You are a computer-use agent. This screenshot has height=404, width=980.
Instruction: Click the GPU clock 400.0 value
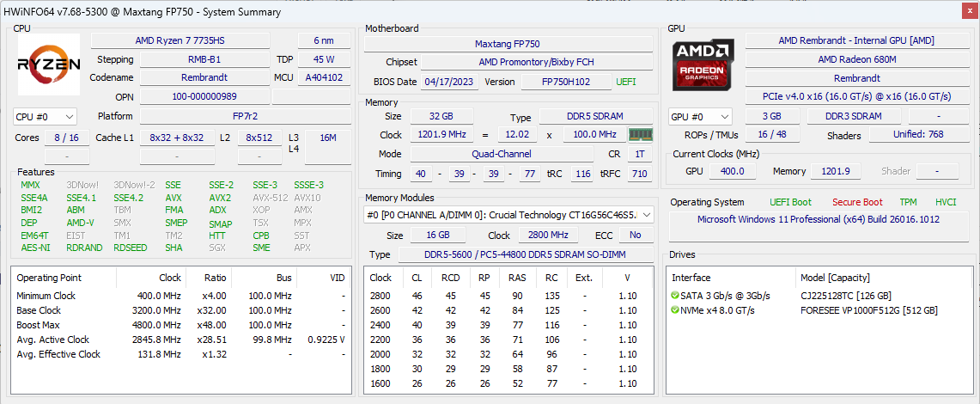pyautogui.click(x=733, y=171)
